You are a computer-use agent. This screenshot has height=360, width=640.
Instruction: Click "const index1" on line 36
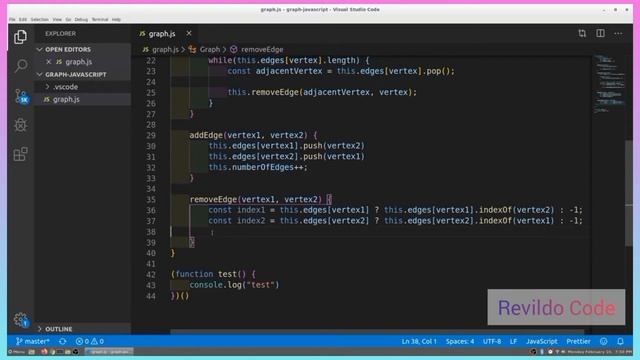coord(237,210)
